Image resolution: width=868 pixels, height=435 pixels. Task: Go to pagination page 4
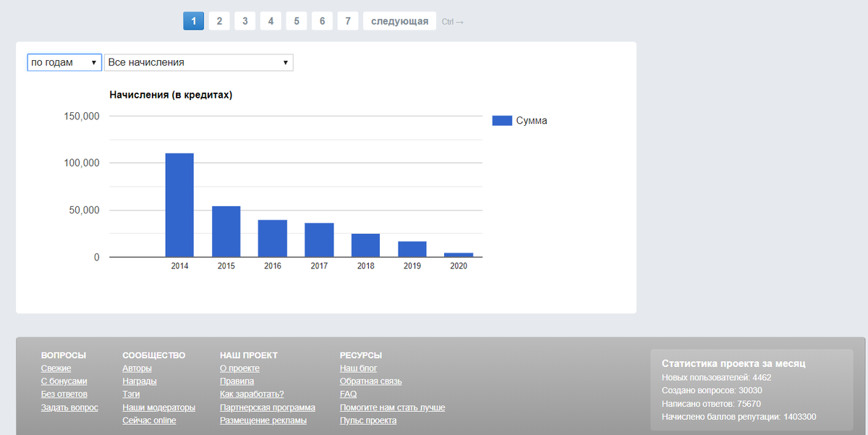pyautogui.click(x=271, y=21)
